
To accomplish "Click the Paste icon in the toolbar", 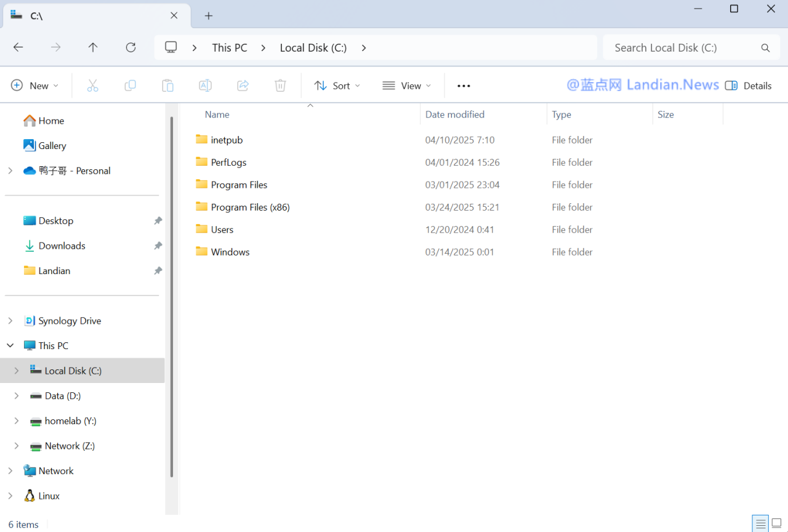I will pyautogui.click(x=167, y=86).
